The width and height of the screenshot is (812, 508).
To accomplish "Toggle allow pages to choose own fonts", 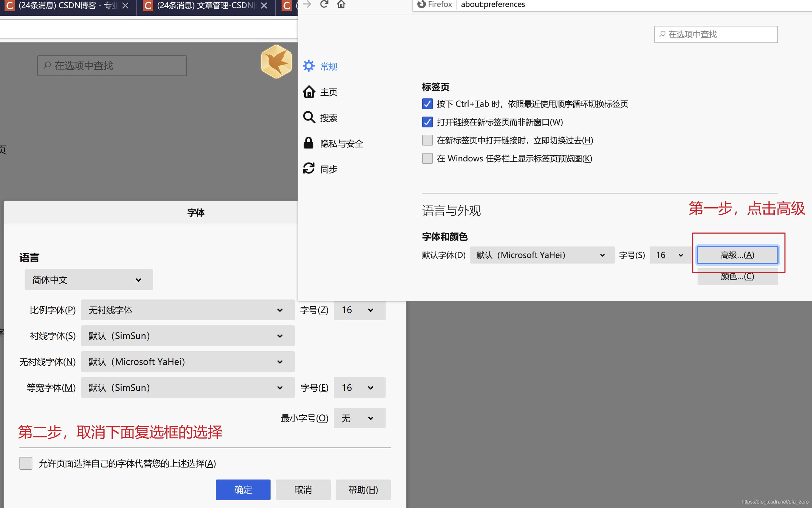I will click(x=26, y=463).
